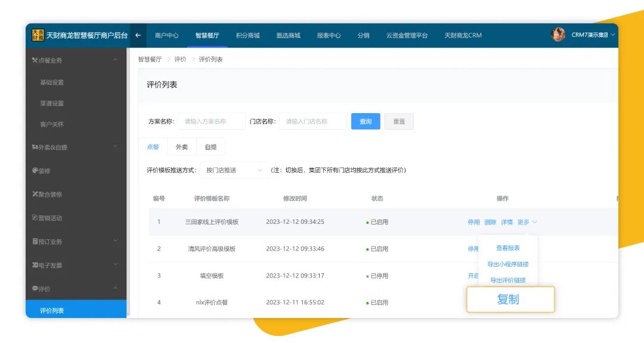
Task: Collapse the 点餐业务 sidebar section
Action: pos(76,60)
